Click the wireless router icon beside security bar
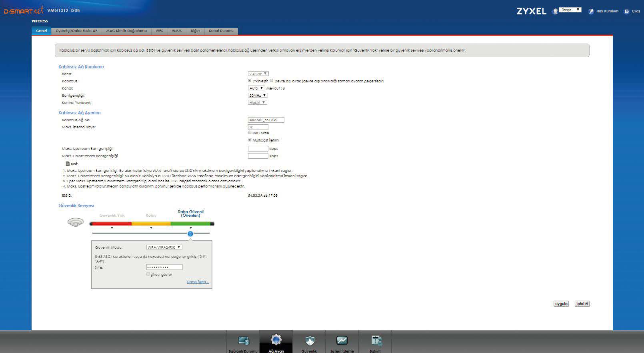The image size is (644, 353). point(76,222)
